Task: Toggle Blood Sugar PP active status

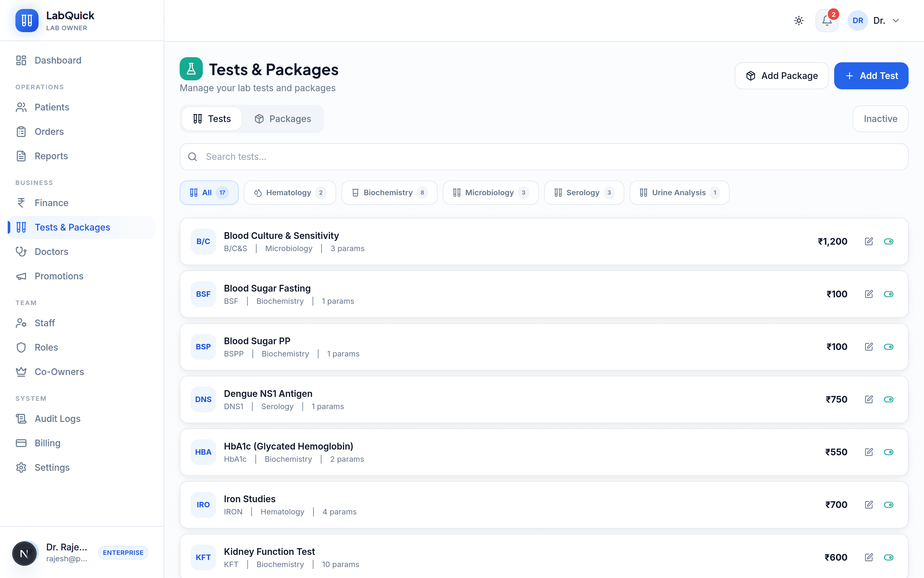Action: tap(888, 347)
